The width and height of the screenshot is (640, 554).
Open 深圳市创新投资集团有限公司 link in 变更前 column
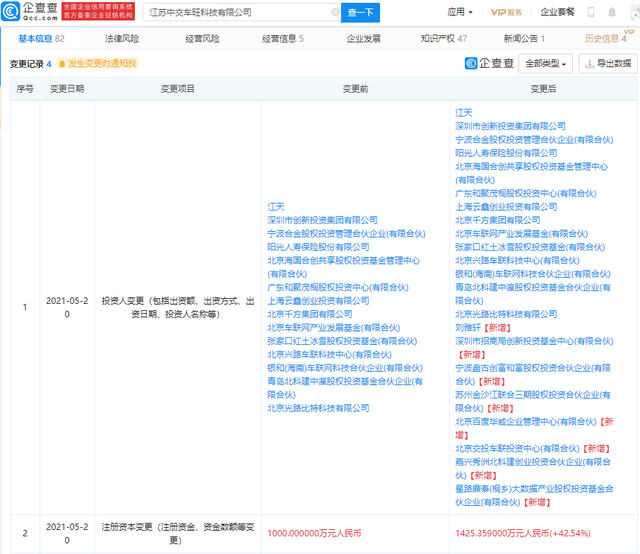coord(322,219)
